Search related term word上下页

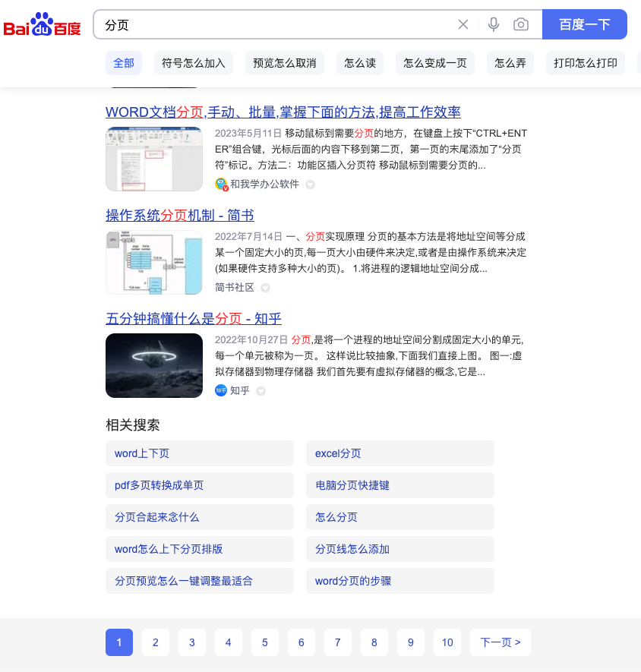(200, 453)
